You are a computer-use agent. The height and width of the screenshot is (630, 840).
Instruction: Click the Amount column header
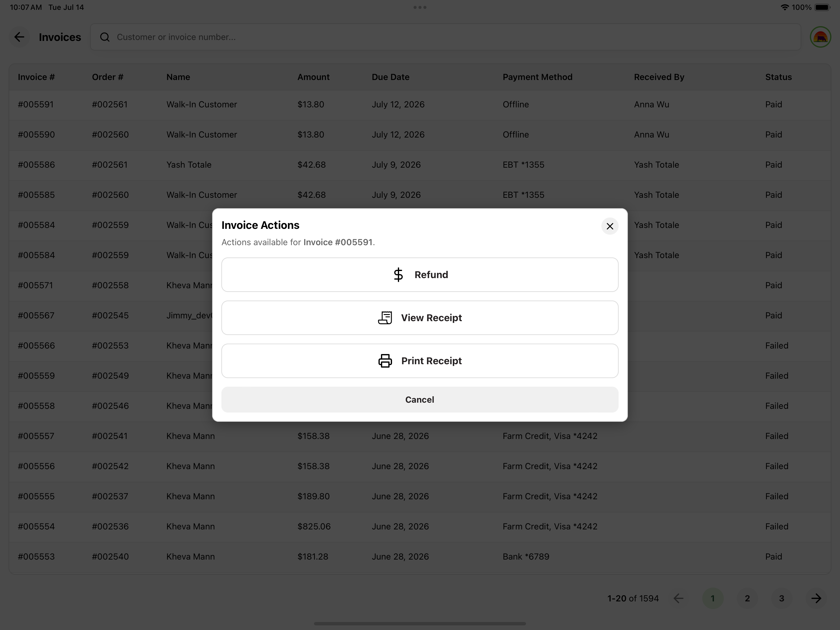click(x=313, y=77)
